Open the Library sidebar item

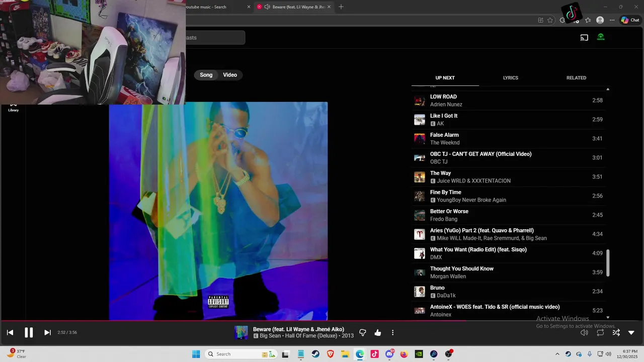pyautogui.click(x=14, y=107)
